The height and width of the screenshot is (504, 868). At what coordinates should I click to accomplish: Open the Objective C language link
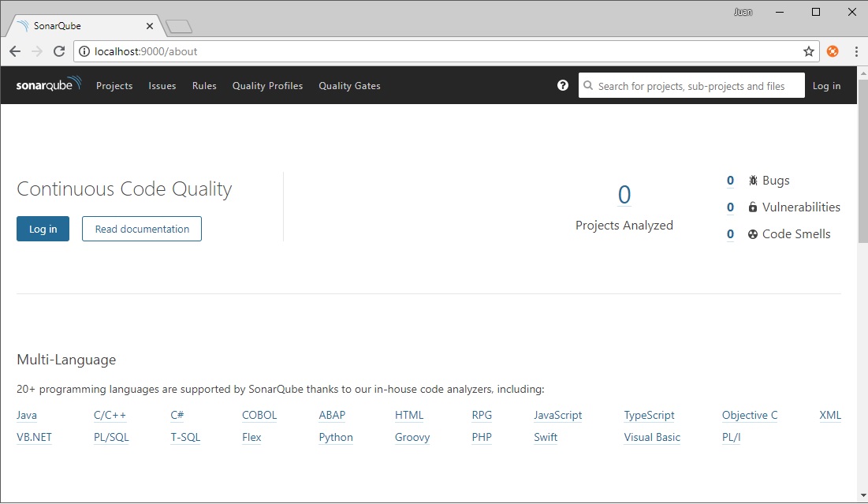(x=750, y=416)
